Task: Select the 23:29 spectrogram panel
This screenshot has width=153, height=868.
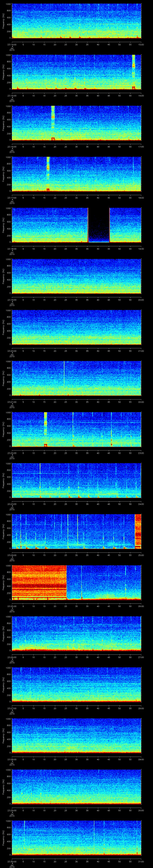Action: (76, 786)
